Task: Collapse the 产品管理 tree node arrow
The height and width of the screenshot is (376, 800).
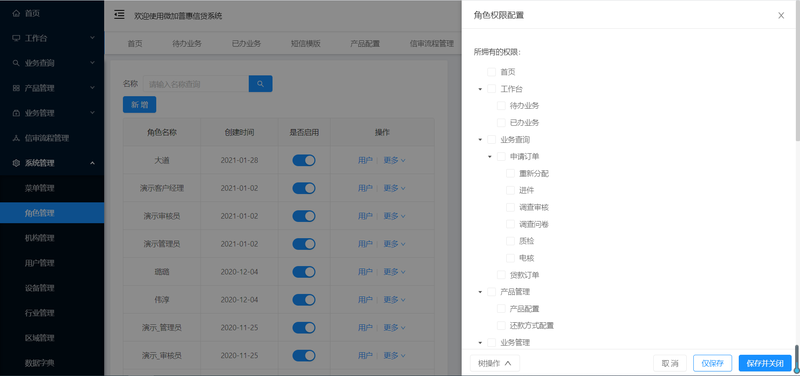Action: click(480, 292)
